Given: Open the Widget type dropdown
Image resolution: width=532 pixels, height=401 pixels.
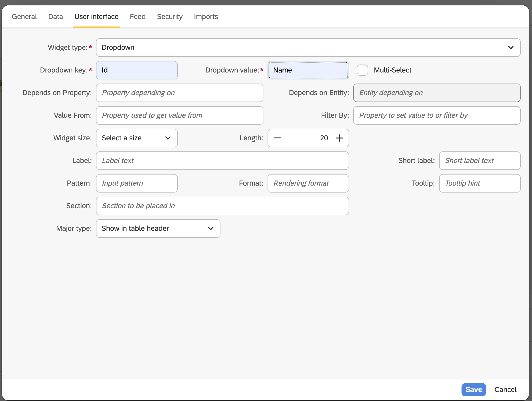Looking at the screenshot, I should click(x=308, y=48).
